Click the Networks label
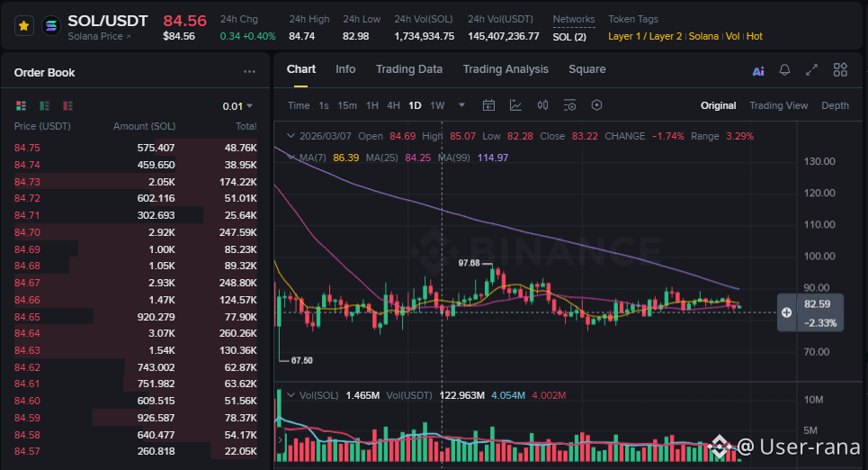The width and height of the screenshot is (868, 470). point(574,20)
